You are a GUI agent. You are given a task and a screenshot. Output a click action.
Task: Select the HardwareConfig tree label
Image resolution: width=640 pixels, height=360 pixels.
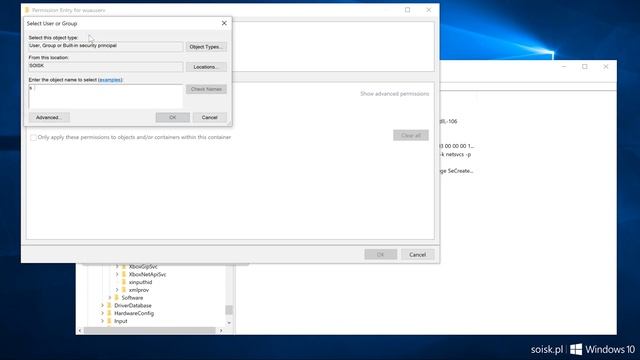coord(134,313)
